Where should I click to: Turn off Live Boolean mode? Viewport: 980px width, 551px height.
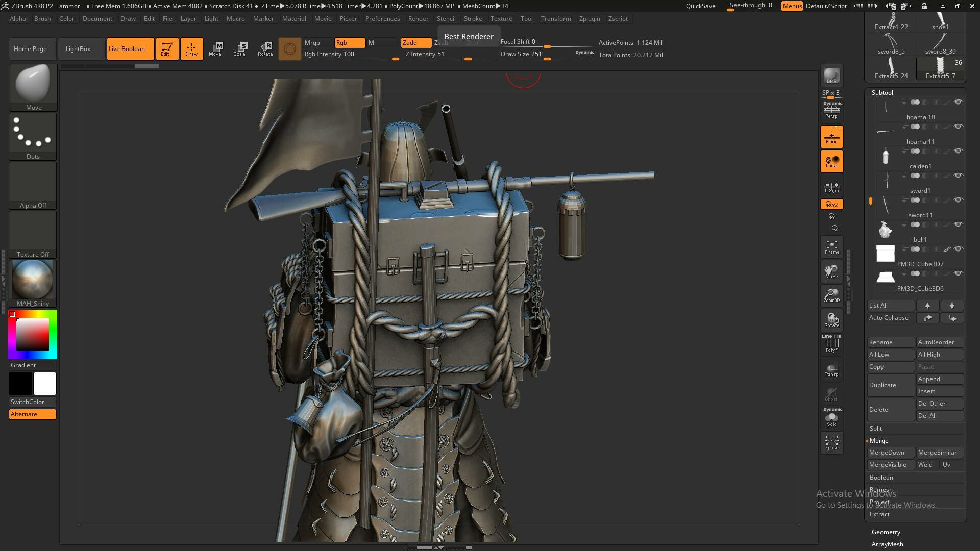[x=130, y=49]
